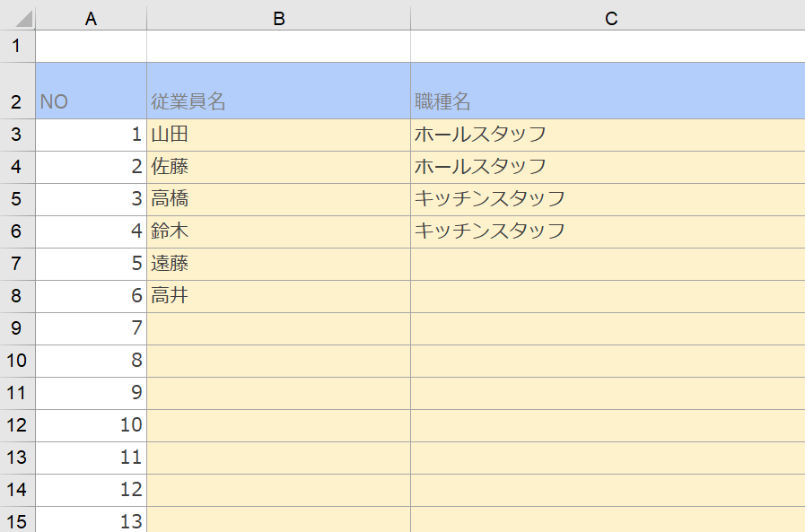The image size is (805, 532).
Task: Click NO cell with value 11
Action: click(91, 458)
